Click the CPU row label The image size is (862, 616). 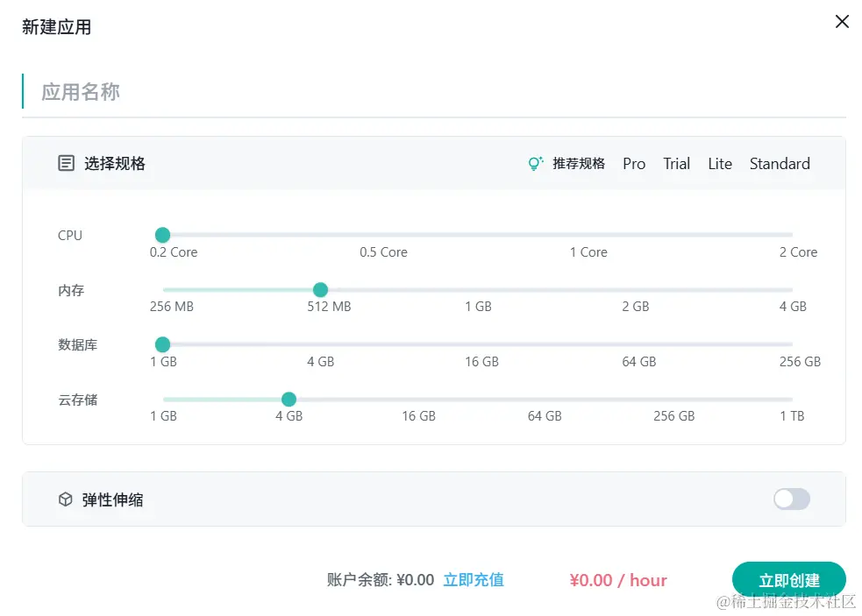coord(70,236)
